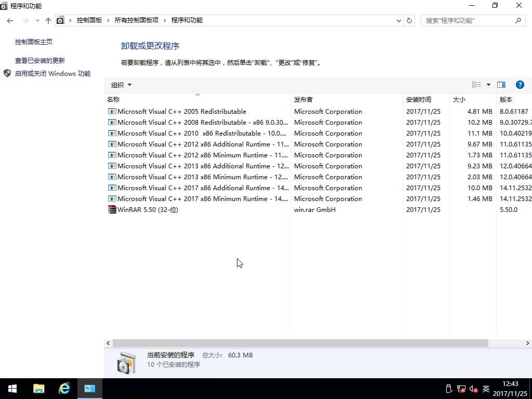Open 启用或关闭 Windows 功能 link
This screenshot has height=399, width=532.
pos(52,73)
